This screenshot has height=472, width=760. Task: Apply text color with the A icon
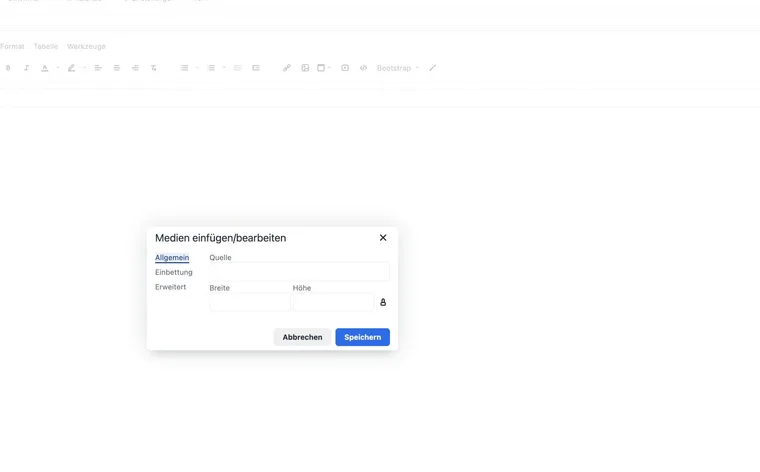click(x=45, y=68)
